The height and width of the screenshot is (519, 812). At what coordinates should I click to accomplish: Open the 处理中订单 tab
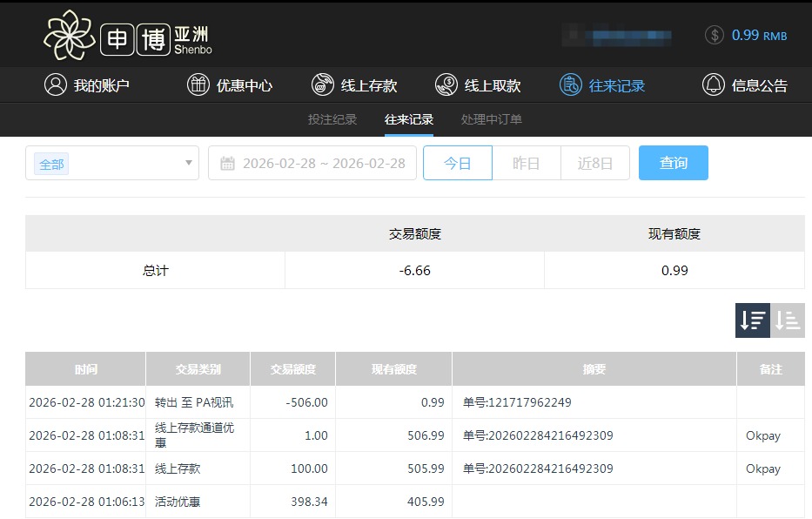[492, 119]
